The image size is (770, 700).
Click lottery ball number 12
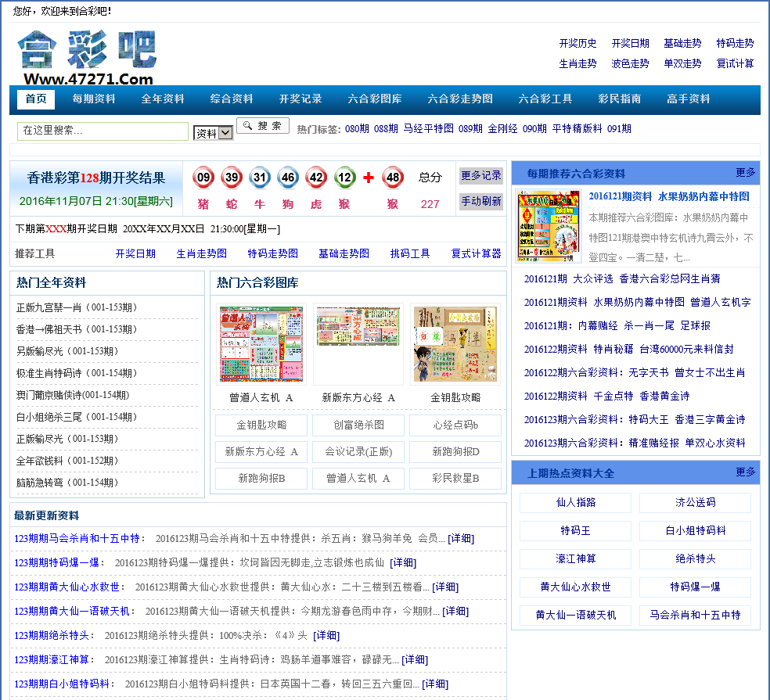pos(345,178)
